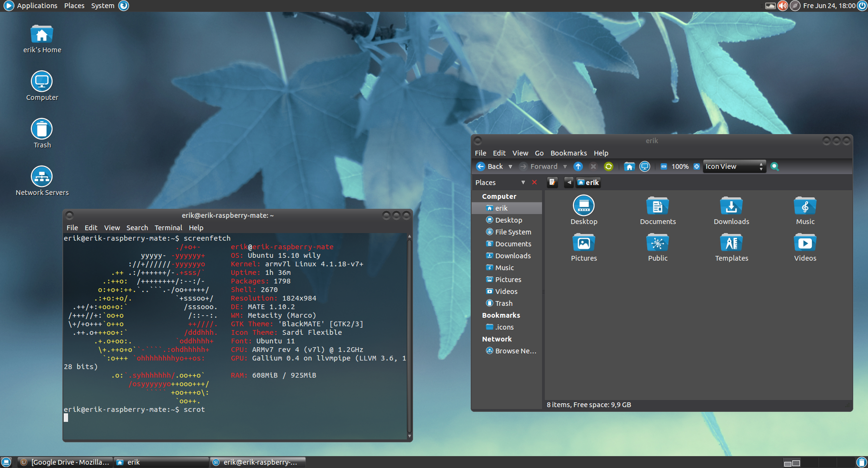868x468 pixels.
Task: Click show desktop icon in bottom panel
Action: click(x=6, y=462)
